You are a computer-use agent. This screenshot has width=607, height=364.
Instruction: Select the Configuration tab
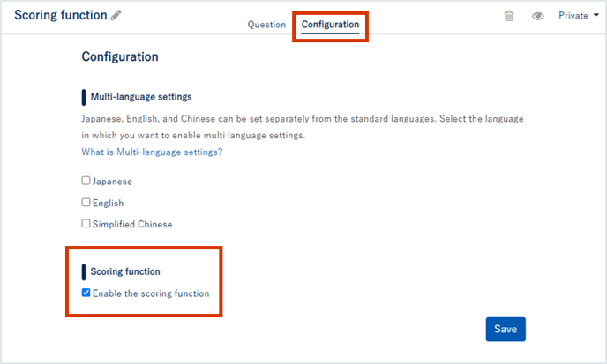coord(330,25)
